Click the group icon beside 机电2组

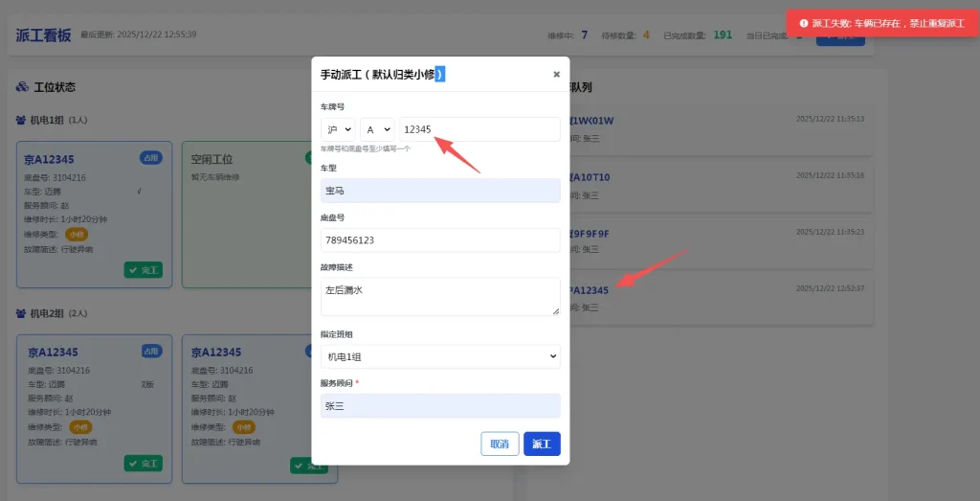[x=21, y=312]
